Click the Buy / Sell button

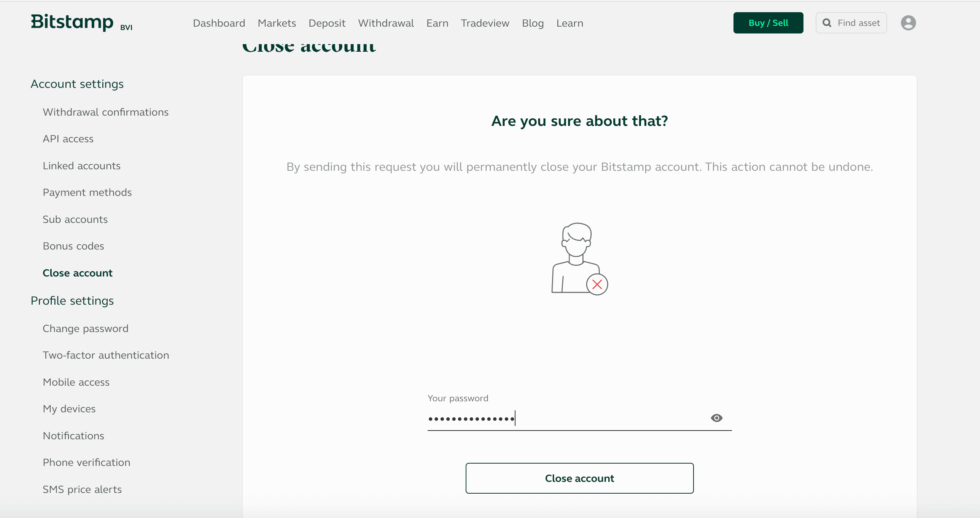pyautogui.click(x=768, y=23)
